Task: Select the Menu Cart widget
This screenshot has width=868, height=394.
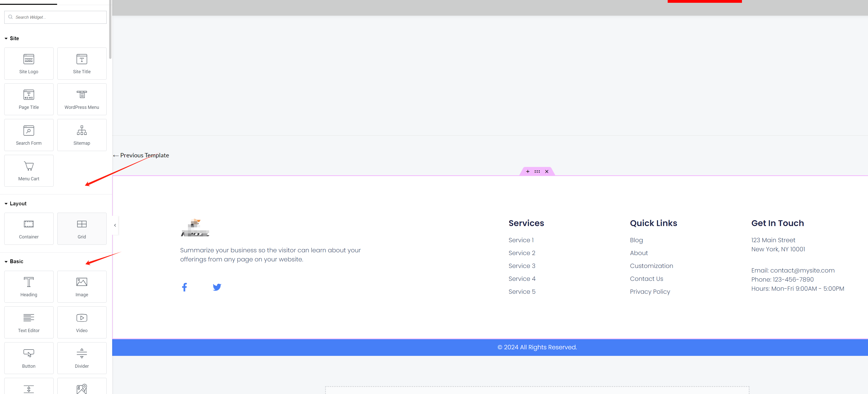Action: [28, 170]
